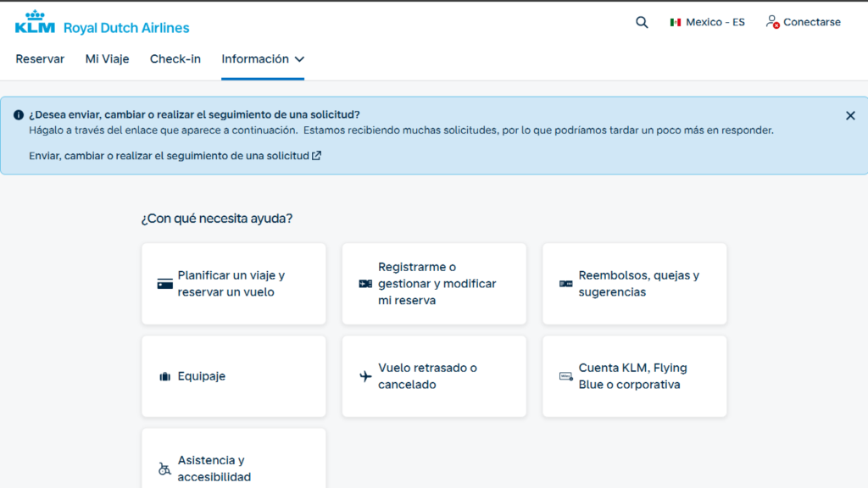Open the Equipaje help card
Screen dimensions: 868x488
click(x=234, y=376)
